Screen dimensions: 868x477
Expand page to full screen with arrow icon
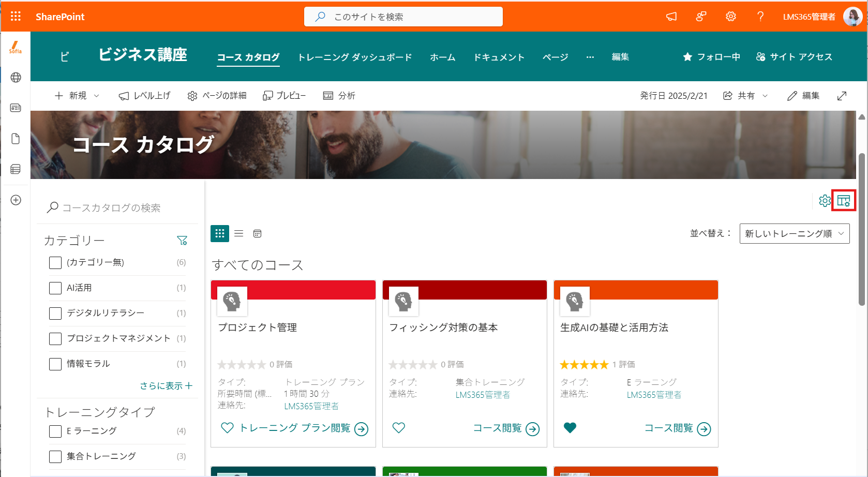[x=842, y=96]
